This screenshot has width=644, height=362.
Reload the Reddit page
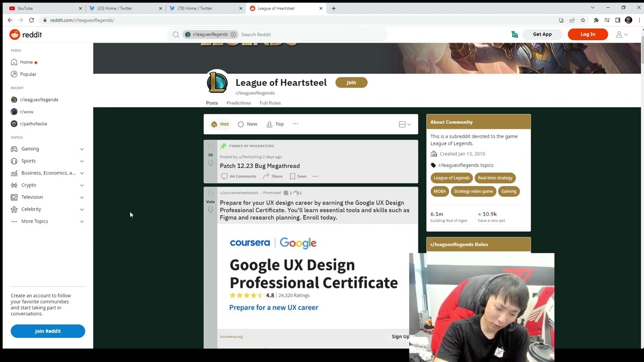(31, 20)
